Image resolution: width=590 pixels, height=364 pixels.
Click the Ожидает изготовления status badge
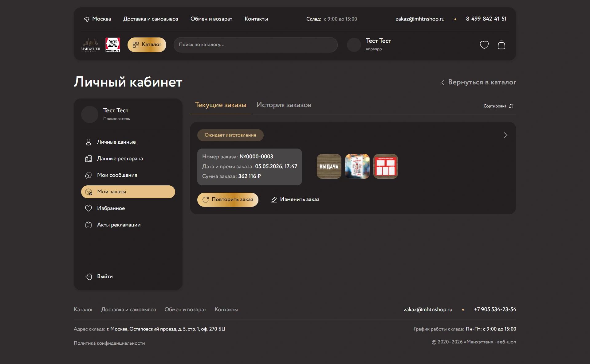click(230, 135)
